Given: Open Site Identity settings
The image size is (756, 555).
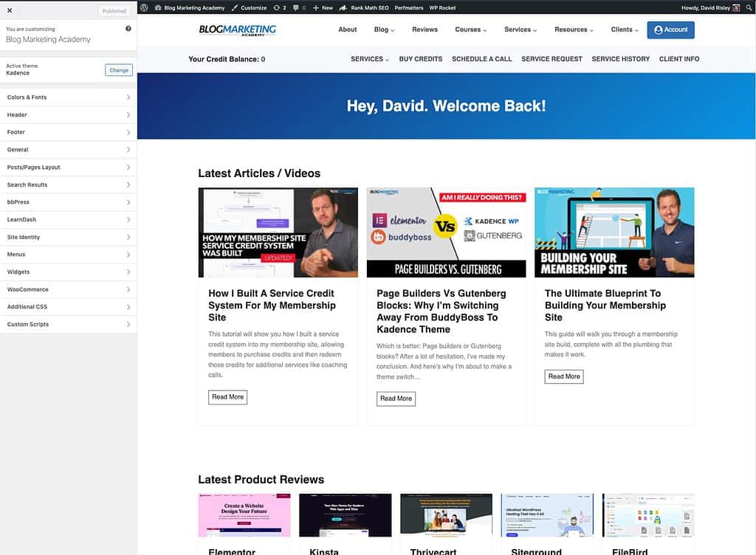Looking at the screenshot, I should point(69,237).
